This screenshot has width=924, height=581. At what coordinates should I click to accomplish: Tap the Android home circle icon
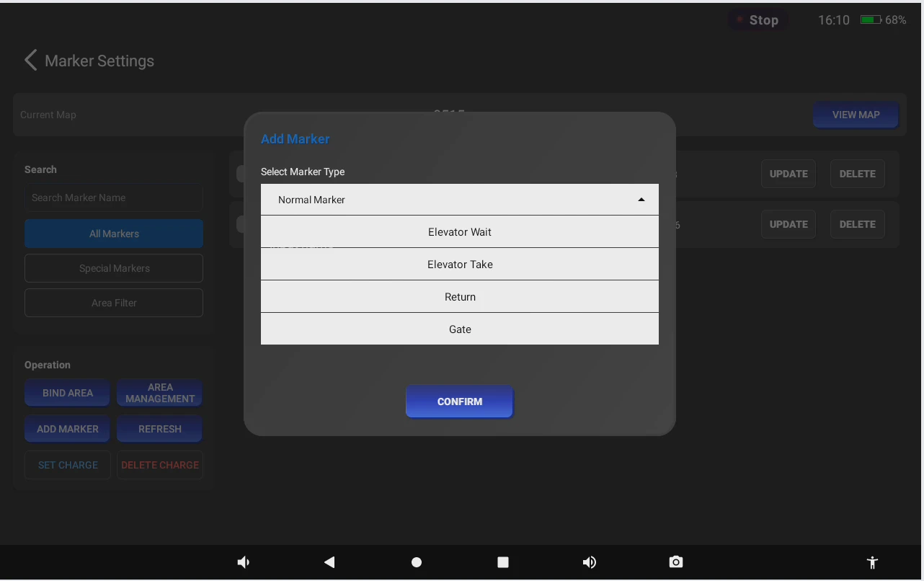click(x=417, y=562)
